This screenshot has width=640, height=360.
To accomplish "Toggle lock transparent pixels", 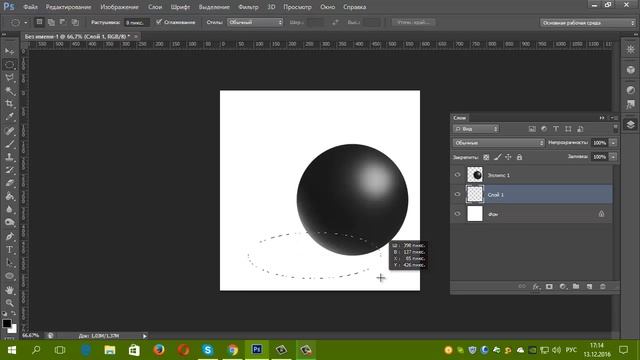I will click(x=486, y=157).
